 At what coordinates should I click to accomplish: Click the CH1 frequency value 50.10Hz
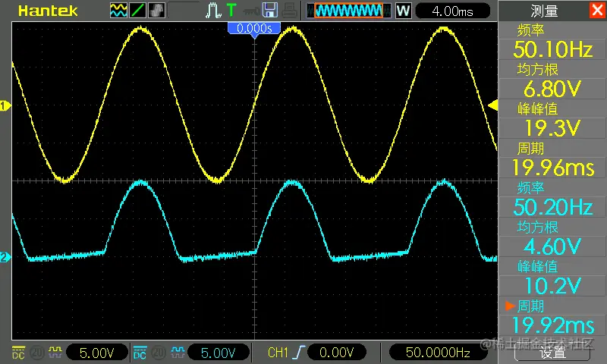pyautogui.click(x=553, y=49)
